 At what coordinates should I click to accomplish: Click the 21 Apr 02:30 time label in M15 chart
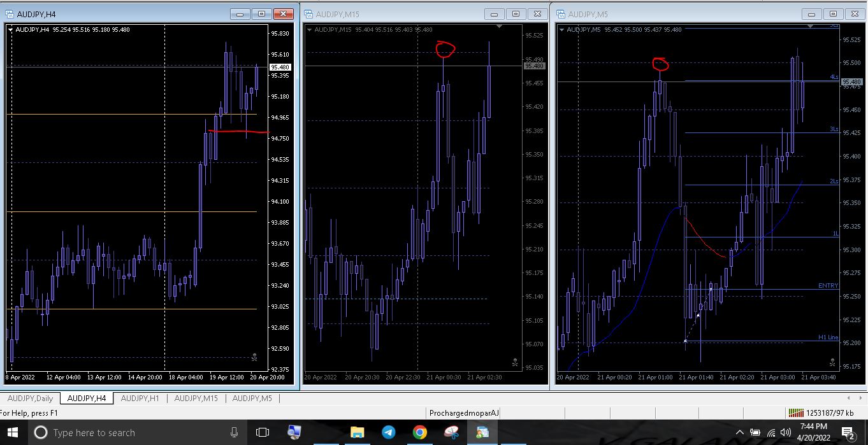click(485, 378)
